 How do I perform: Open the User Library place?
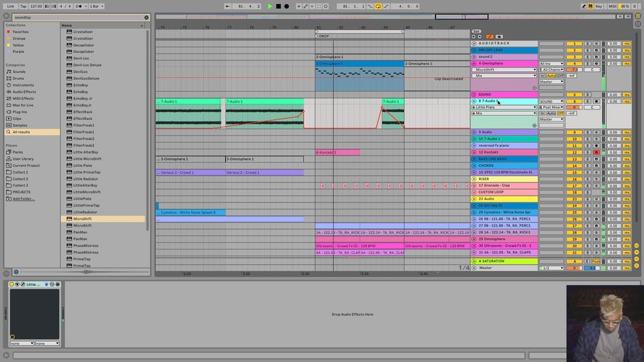(x=23, y=158)
